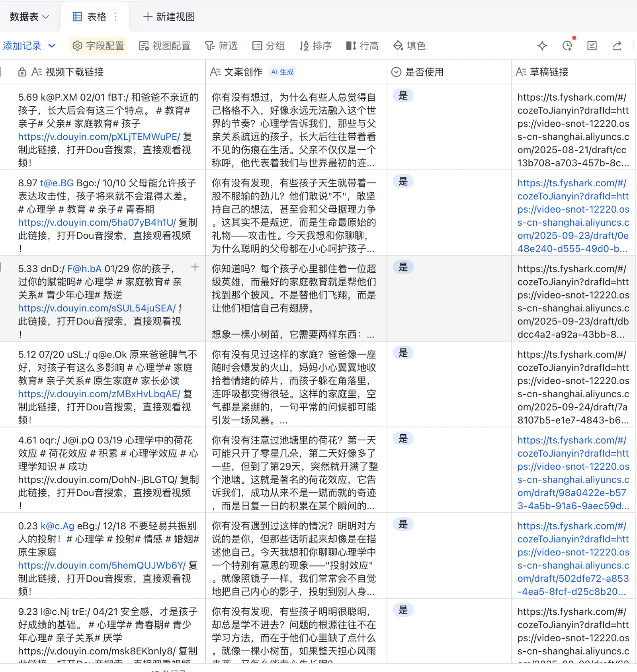Open the 表格 tab options menu
This screenshot has height=672, width=637.
115,17
